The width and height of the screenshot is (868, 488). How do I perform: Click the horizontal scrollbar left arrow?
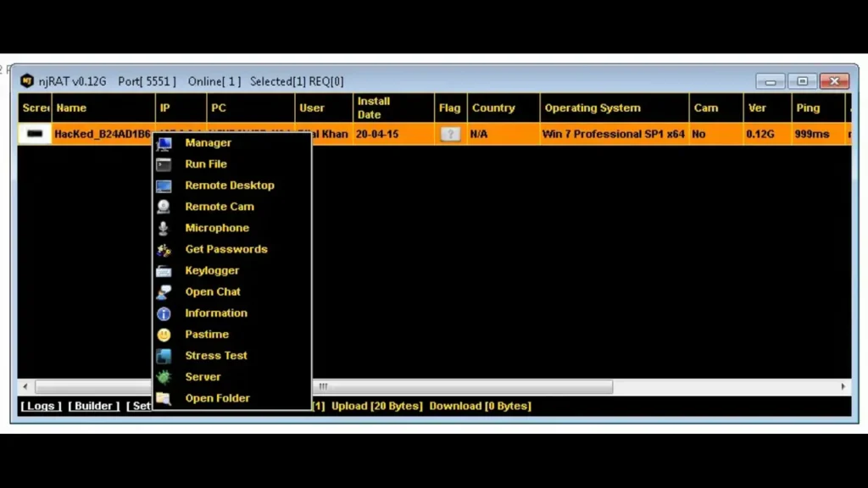pyautogui.click(x=25, y=386)
